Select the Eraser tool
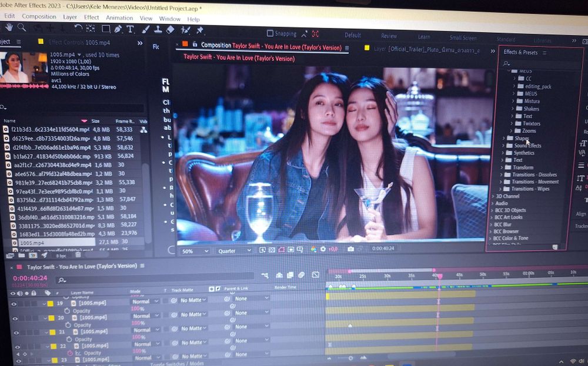This screenshot has height=366, width=588. [x=171, y=29]
